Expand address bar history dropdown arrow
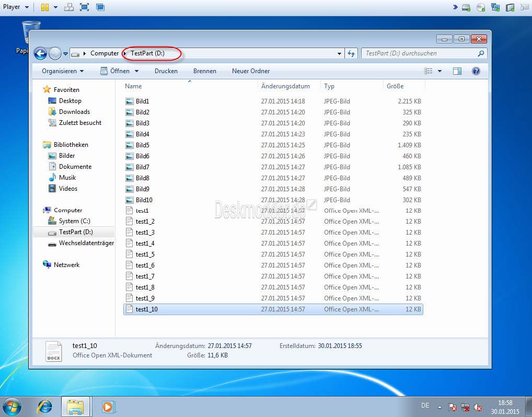 339,54
